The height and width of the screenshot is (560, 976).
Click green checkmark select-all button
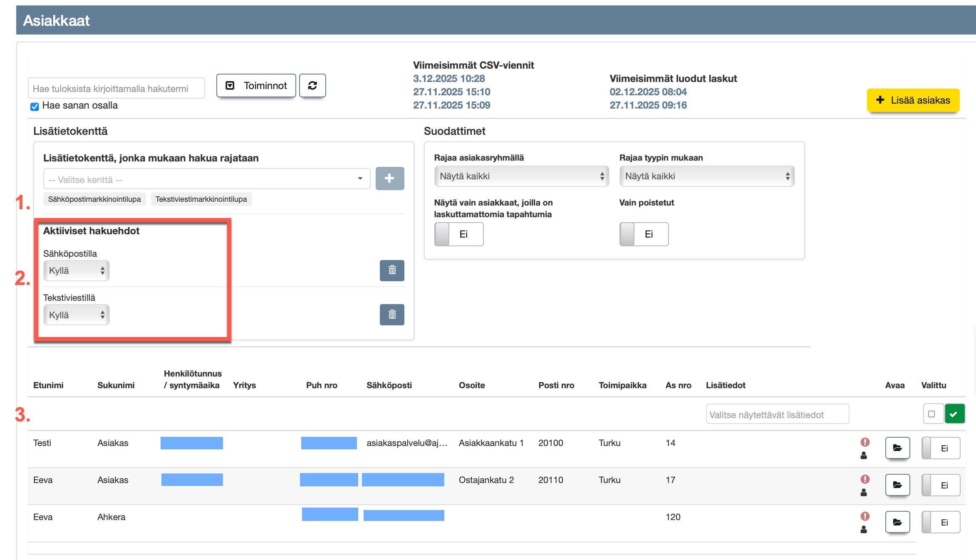click(x=954, y=414)
